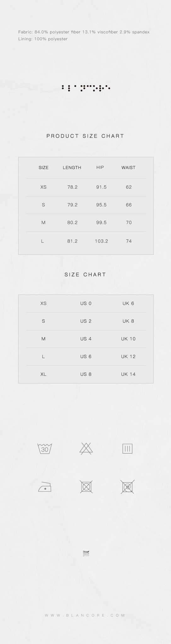Click the XL row label
Image resolution: width=171 pixels, height=644 pixels.
pos(43,374)
